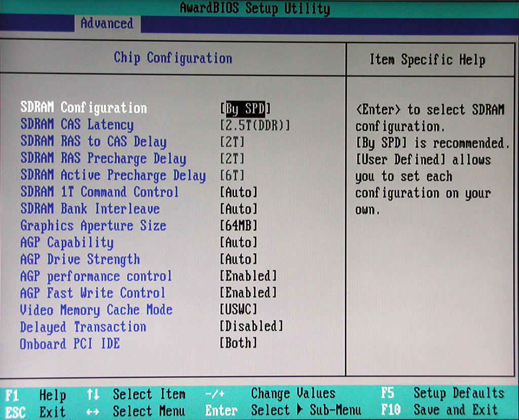Toggle AGP performance control Enabled value

point(248,276)
